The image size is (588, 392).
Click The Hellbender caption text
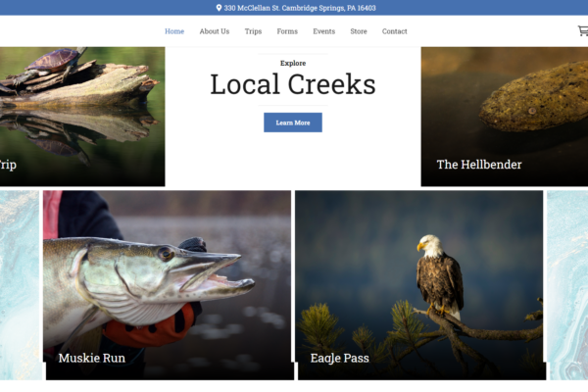[479, 165]
